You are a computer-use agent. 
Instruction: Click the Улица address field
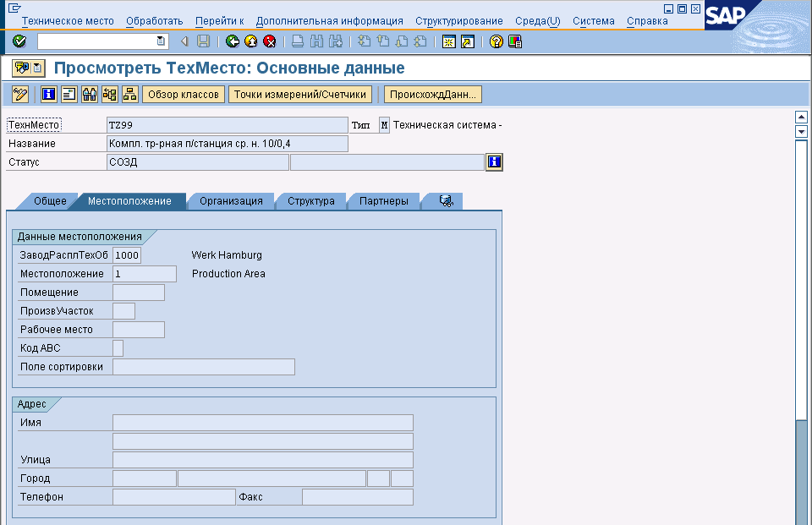[x=263, y=460]
